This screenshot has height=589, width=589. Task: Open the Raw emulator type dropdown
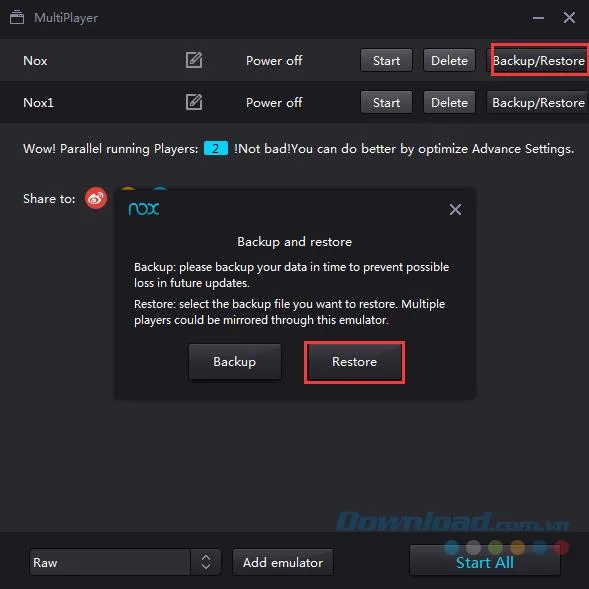(125, 562)
